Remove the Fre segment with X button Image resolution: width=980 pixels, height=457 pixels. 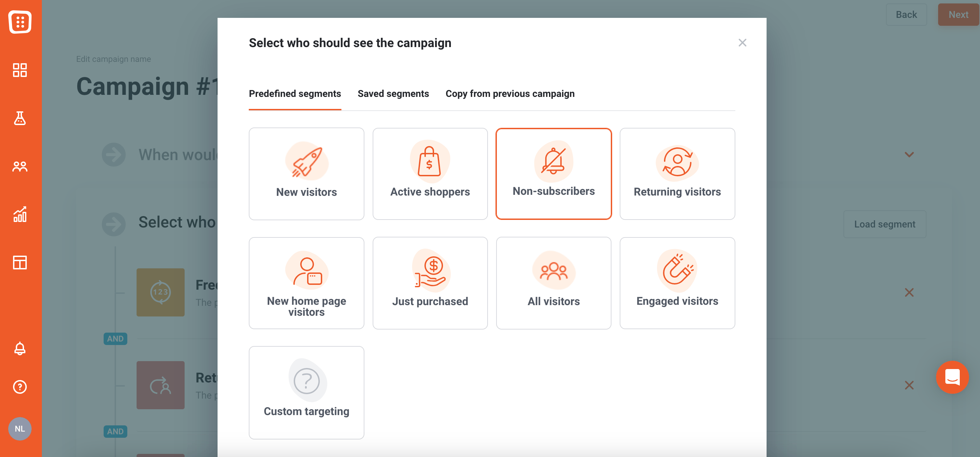tap(909, 292)
